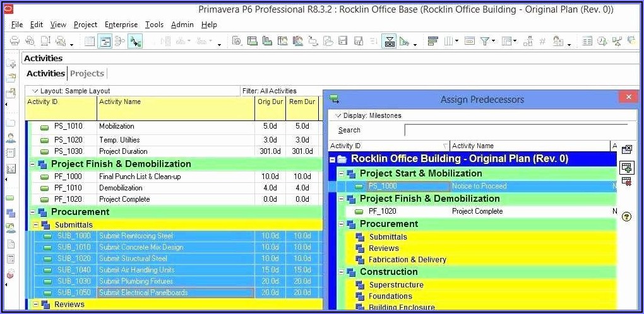Click the Bars icon in the top toolbar
This screenshot has height=314, width=644.
[432, 42]
